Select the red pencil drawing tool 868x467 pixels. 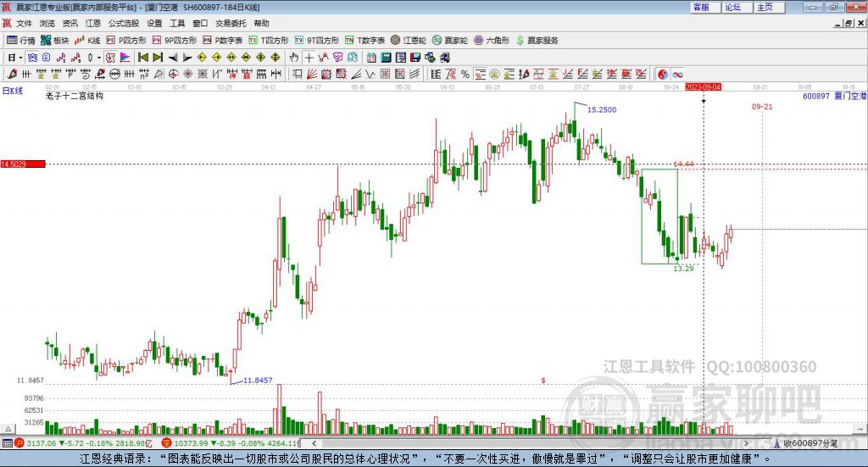click(x=12, y=74)
